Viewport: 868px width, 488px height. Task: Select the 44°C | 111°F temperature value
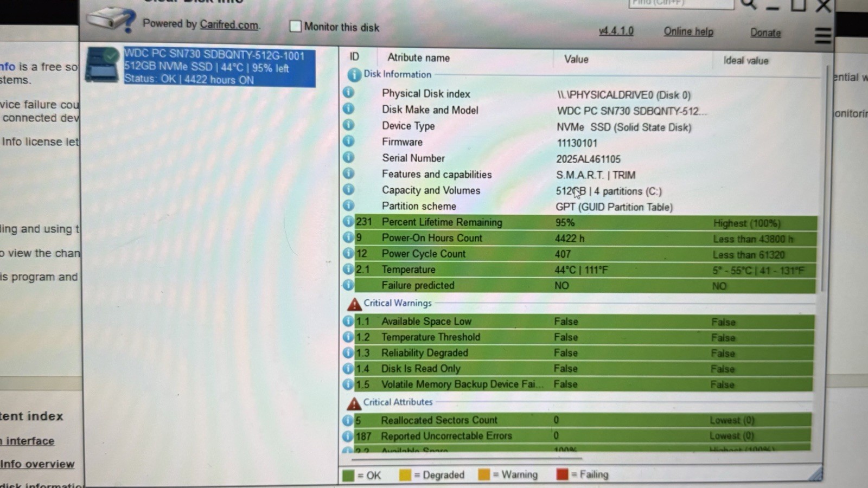581,269
